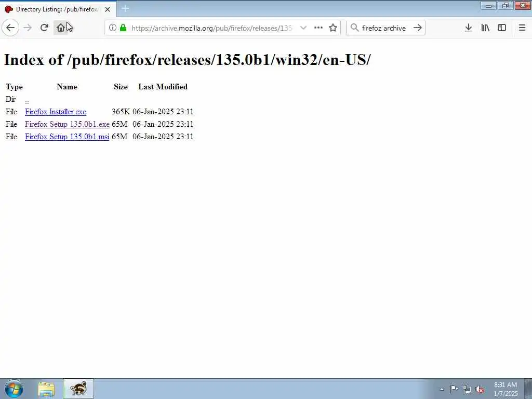Click the muted volume tray icon
The image size is (532, 399).
480,389
